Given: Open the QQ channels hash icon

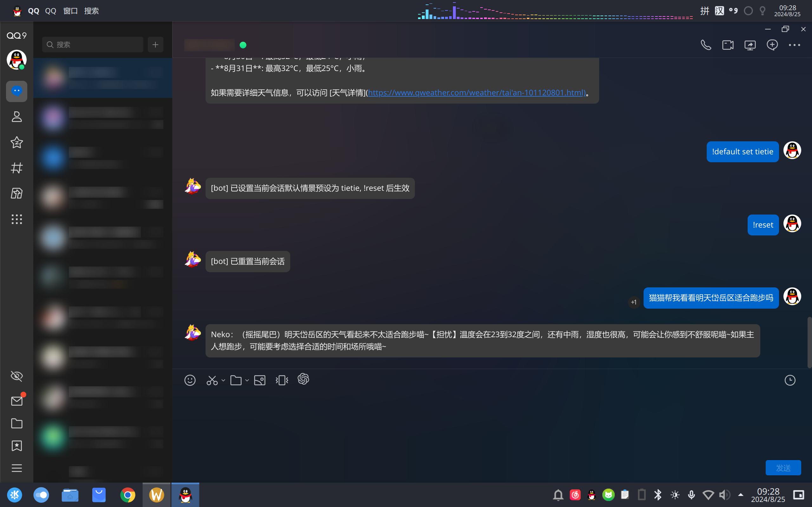Looking at the screenshot, I should [x=17, y=168].
